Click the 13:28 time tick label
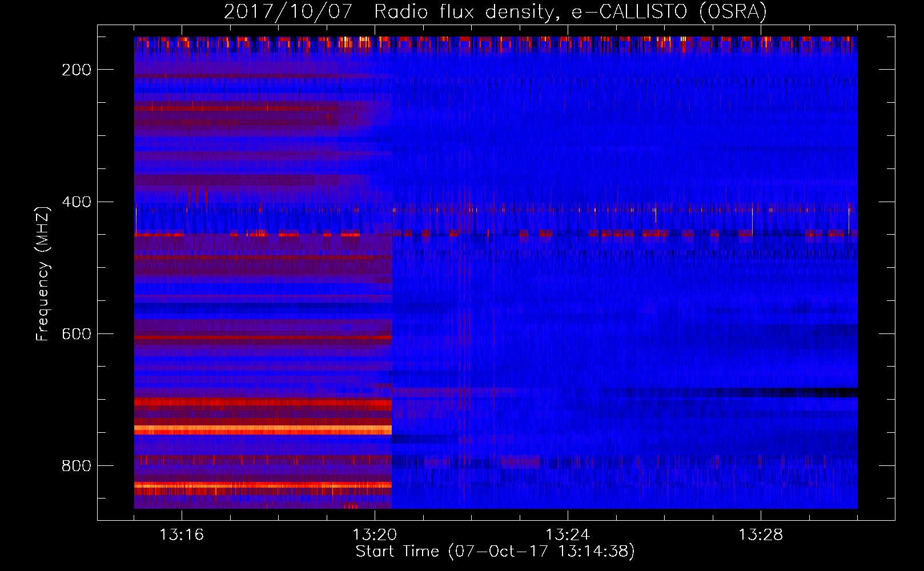The image size is (924, 571). [761, 534]
